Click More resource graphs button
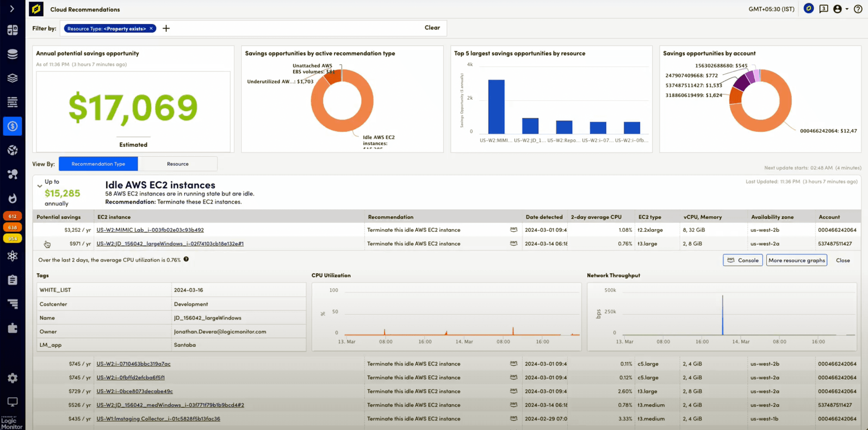868x430 pixels. tap(797, 260)
